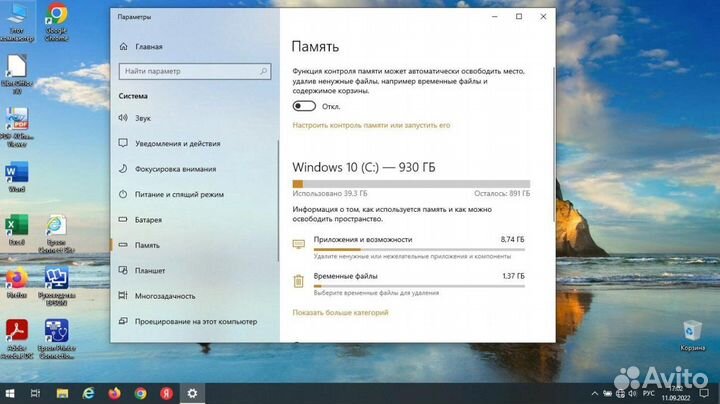The image size is (720, 404).
Task: Open Этот компьютер desktop icon
Action: tap(17, 22)
